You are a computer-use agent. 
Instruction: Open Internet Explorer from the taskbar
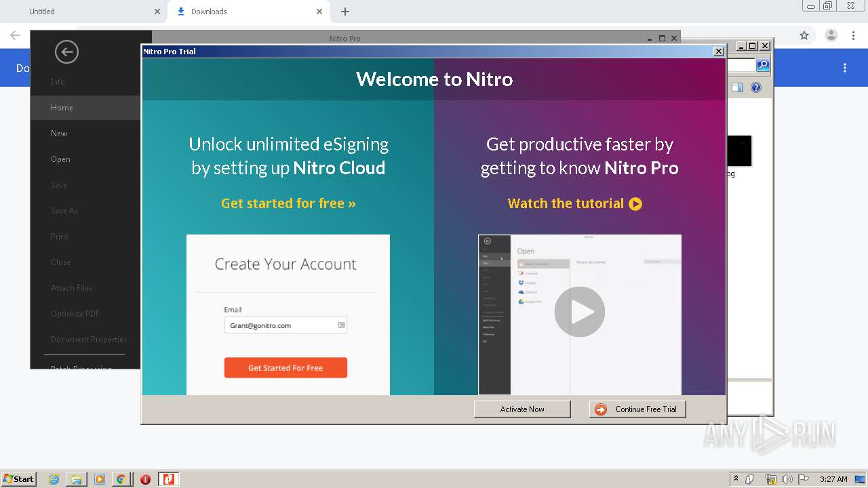pyautogui.click(x=54, y=479)
